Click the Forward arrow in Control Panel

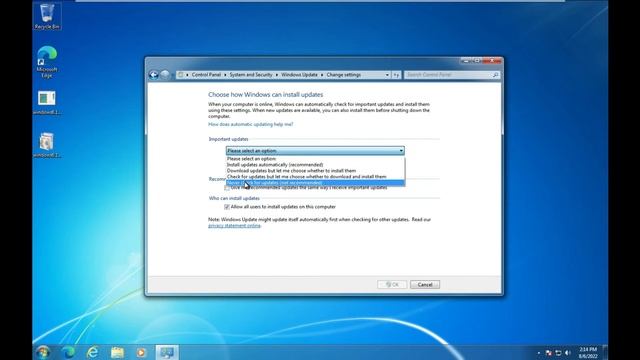tap(165, 75)
